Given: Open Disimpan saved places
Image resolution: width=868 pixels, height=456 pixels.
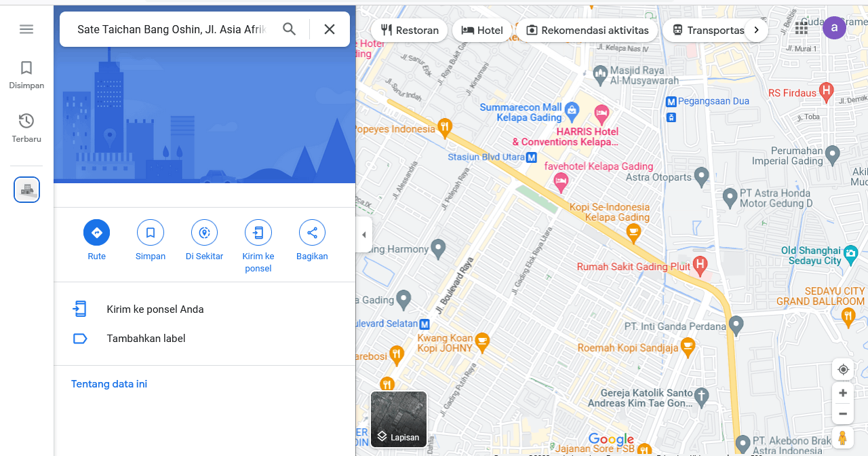Looking at the screenshot, I should pos(26,75).
